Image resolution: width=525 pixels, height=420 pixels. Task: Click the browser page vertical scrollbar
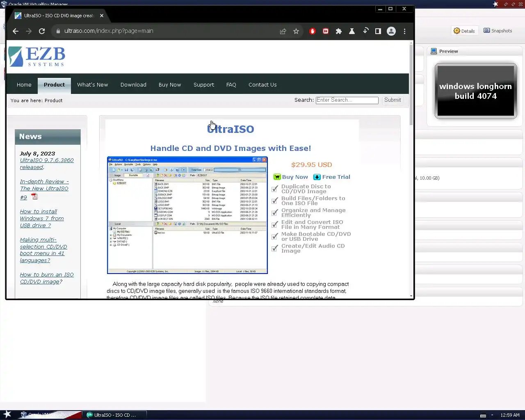[411, 84]
